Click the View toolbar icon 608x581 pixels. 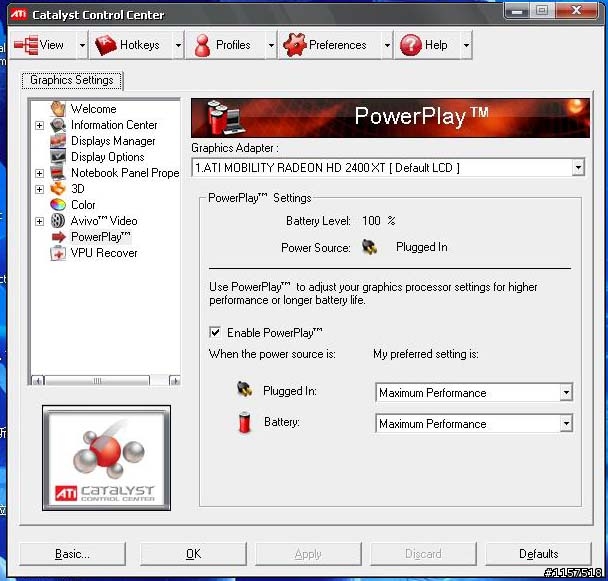[x=26, y=45]
